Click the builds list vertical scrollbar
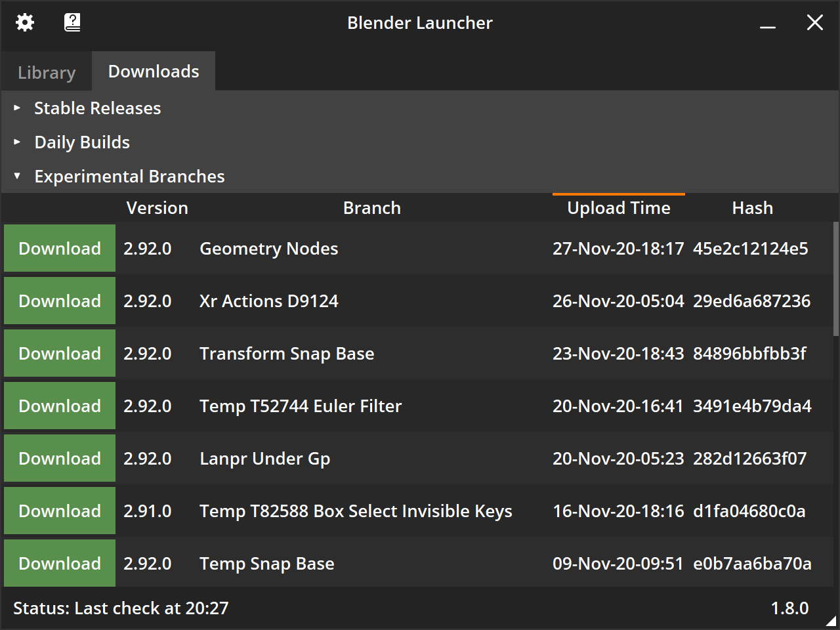The width and height of the screenshot is (840, 630). point(835,279)
